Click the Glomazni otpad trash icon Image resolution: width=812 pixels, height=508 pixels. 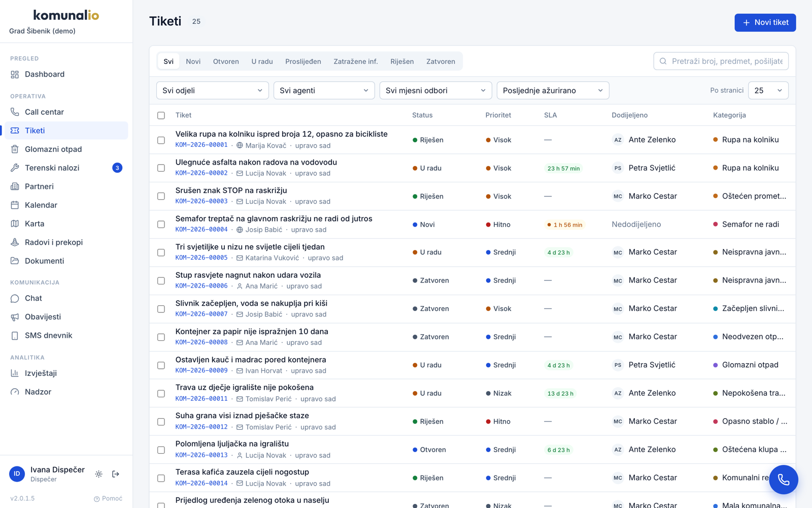point(15,149)
